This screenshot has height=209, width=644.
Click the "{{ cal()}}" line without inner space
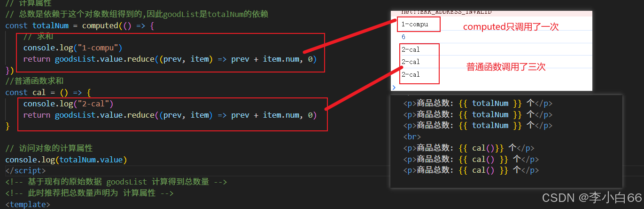469,148
